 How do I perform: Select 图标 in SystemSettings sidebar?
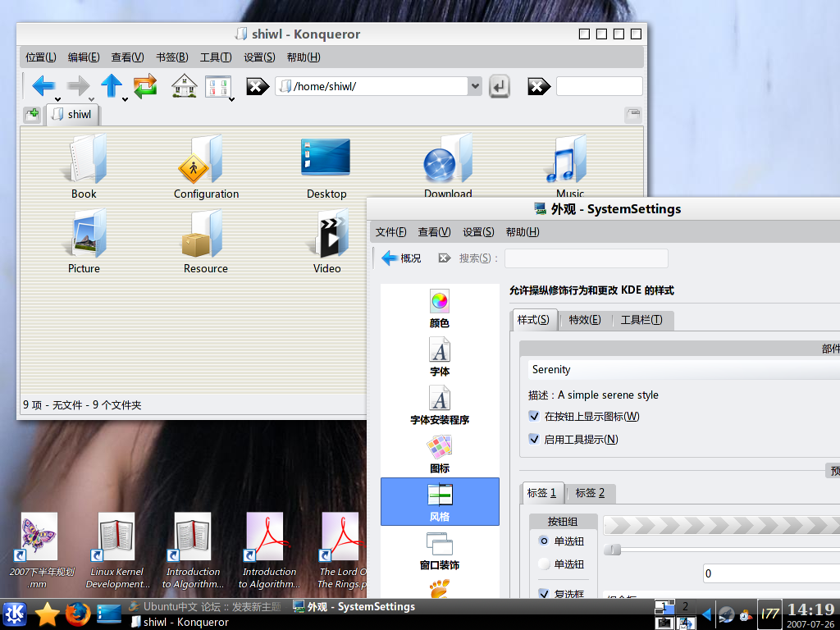coord(440,454)
